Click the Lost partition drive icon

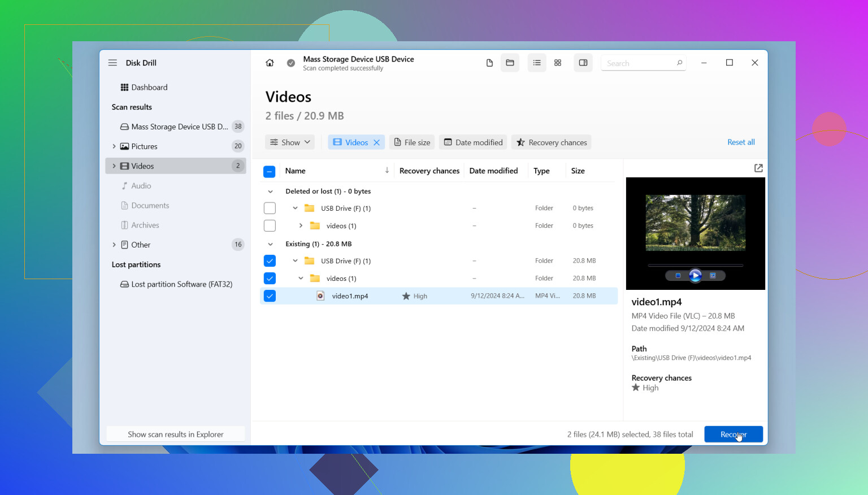(124, 284)
